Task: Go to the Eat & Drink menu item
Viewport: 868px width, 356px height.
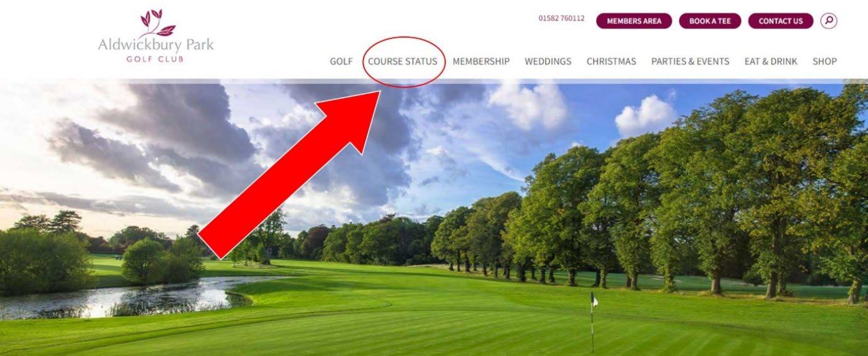Action: click(771, 61)
